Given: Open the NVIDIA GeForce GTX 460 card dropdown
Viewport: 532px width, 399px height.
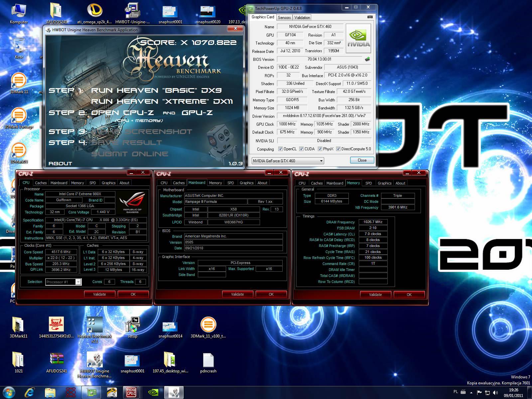Looking at the screenshot, I should tap(288, 161).
